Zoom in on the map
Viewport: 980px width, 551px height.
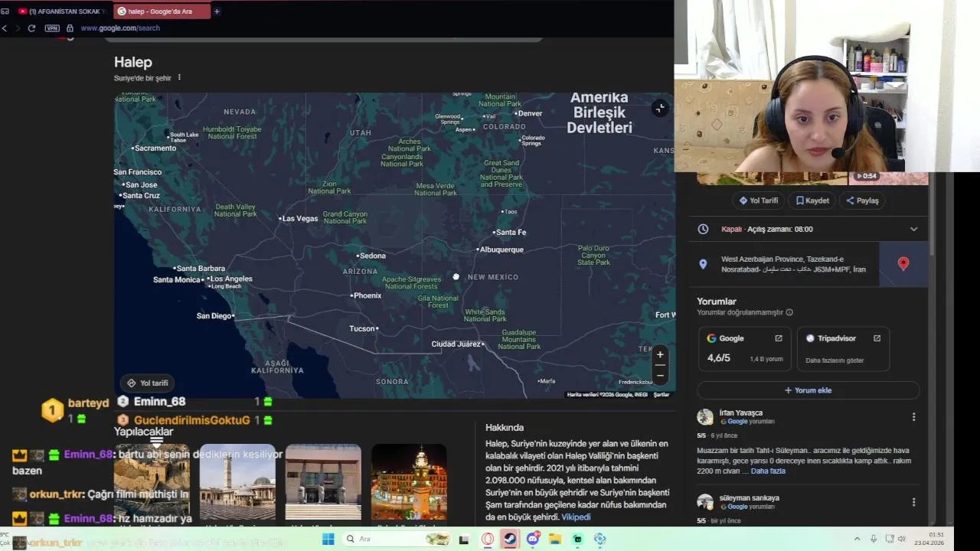coord(660,355)
